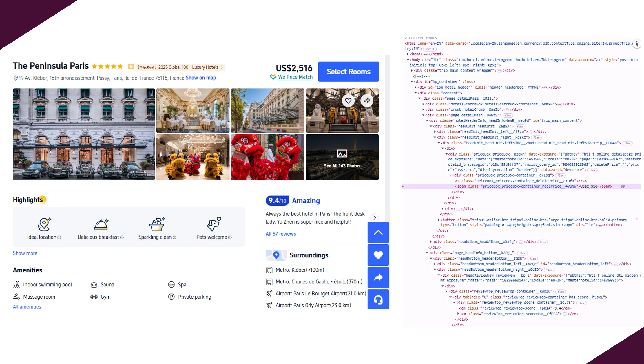Expand the ibu_hotel_header div node
Screen dimensions: 644x364
point(415,87)
